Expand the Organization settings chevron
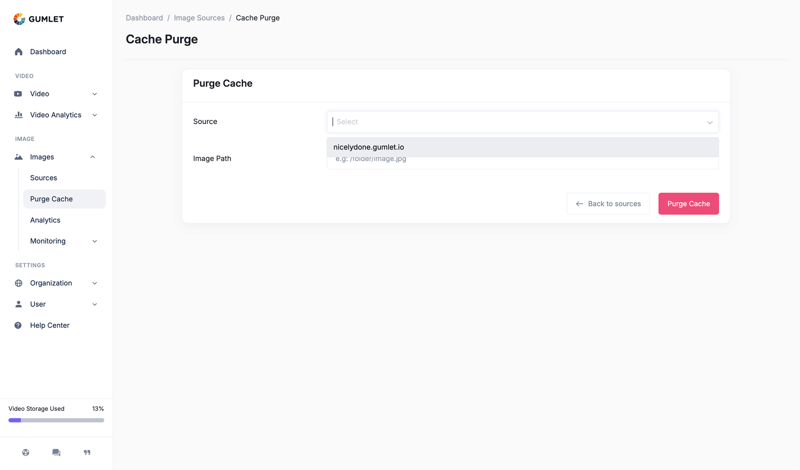Viewport: 800px width, 470px height. [x=94, y=283]
